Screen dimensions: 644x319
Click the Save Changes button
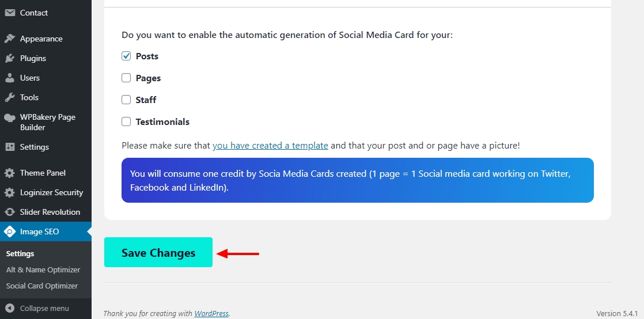(158, 252)
